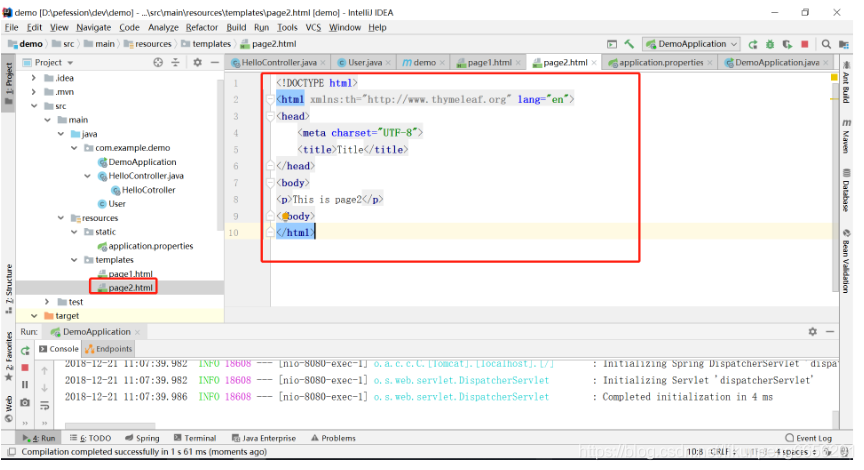Open the Problems tool window

pyautogui.click(x=333, y=438)
